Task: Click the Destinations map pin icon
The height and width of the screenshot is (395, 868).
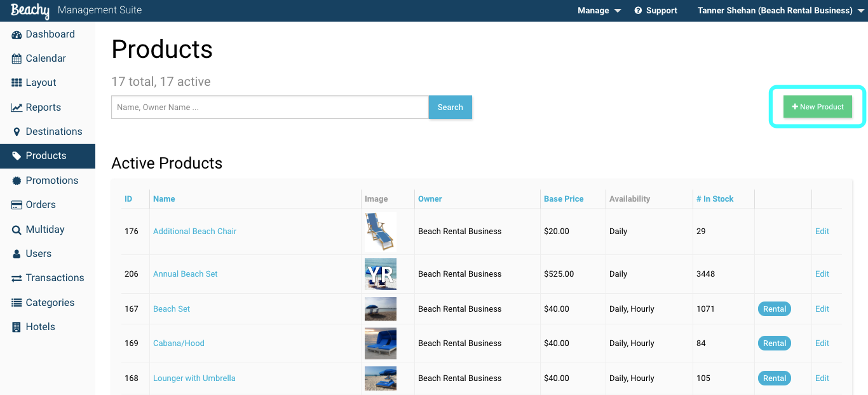Action: pos(17,132)
